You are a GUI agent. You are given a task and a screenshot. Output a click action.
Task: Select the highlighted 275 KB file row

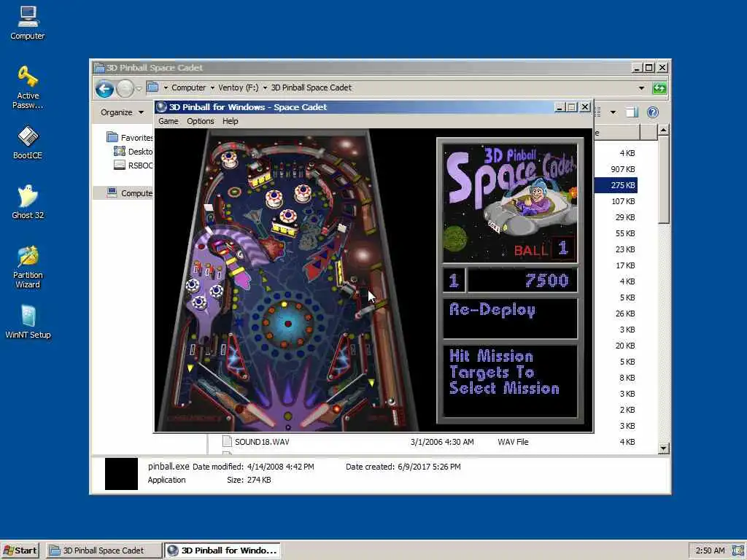coord(616,185)
